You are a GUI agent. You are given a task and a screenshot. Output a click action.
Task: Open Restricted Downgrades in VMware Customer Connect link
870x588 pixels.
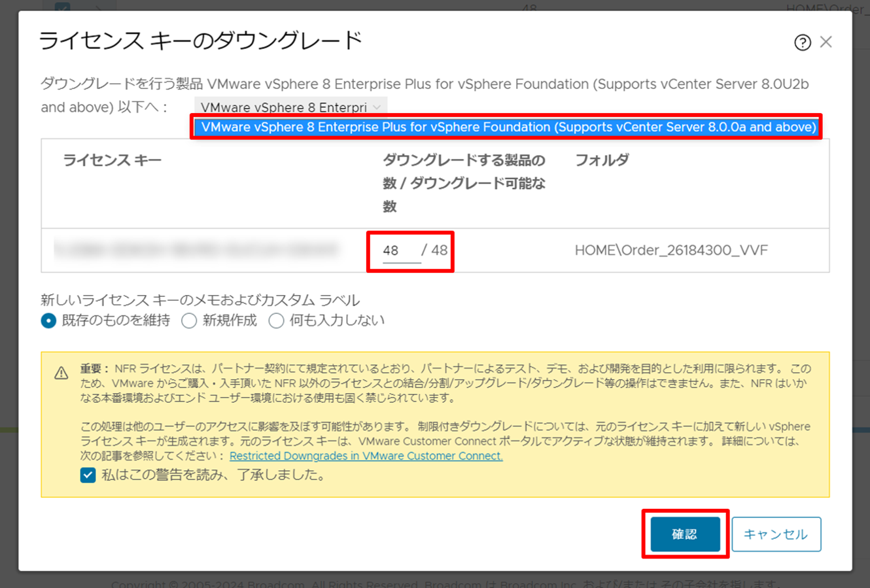(366, 456)
